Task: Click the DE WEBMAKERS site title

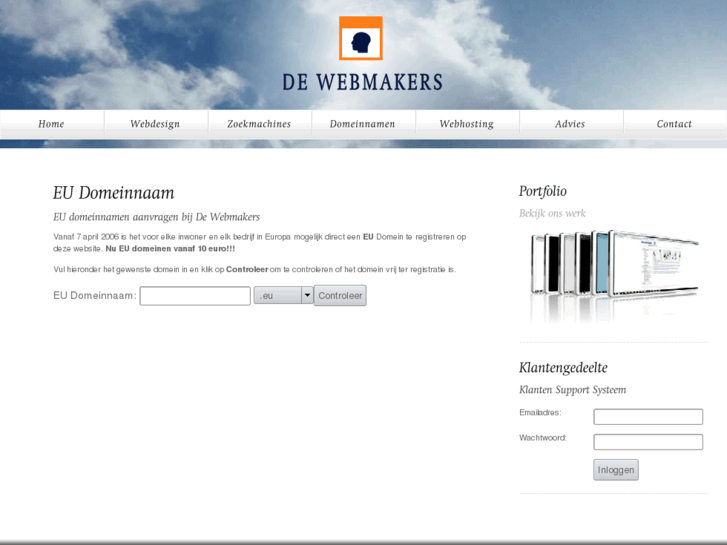Action: [363, 82]
